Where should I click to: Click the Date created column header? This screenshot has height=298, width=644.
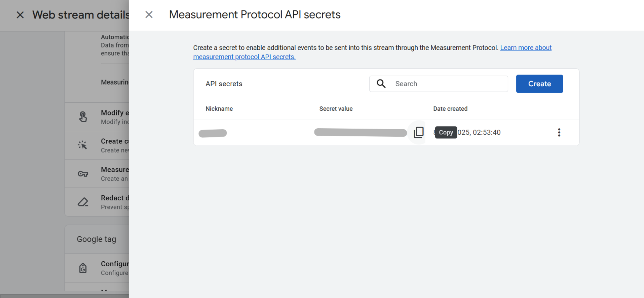(450, 109)
